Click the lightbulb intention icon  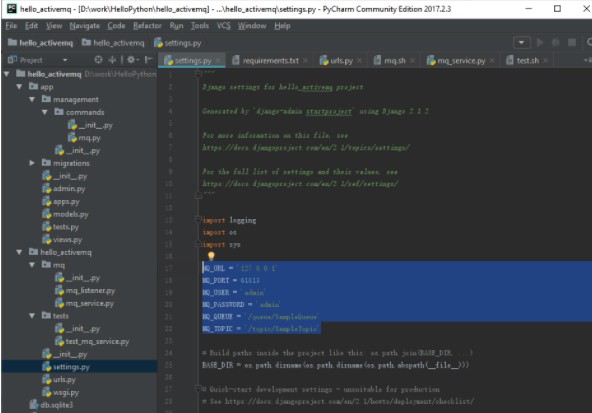click(211, 256)
